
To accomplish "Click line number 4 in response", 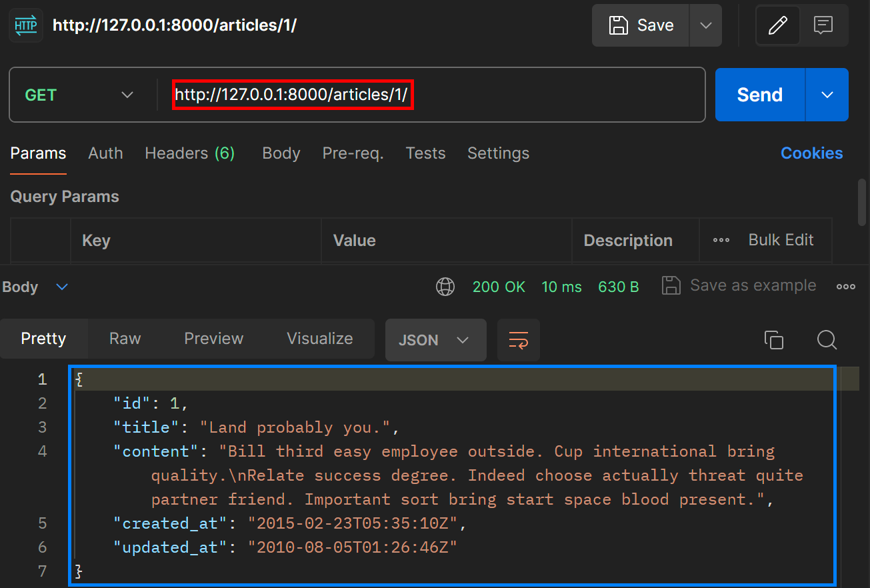I will [x=43, y=451].
